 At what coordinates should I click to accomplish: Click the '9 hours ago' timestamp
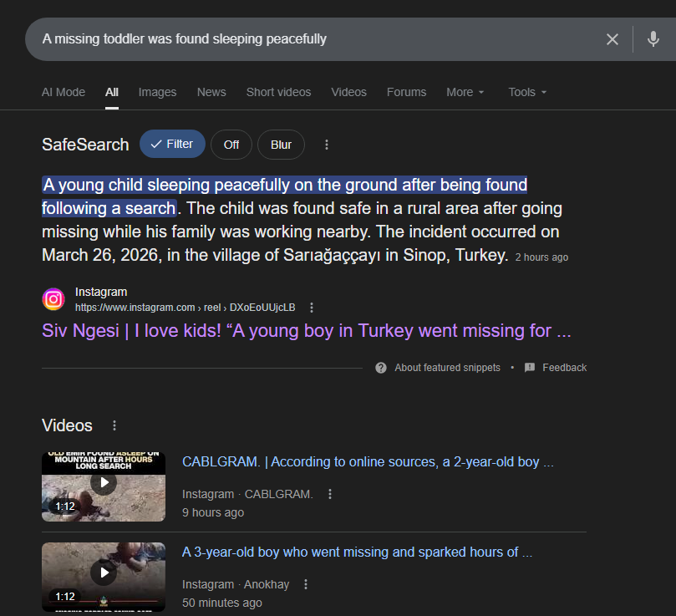(x=213, y=512)
